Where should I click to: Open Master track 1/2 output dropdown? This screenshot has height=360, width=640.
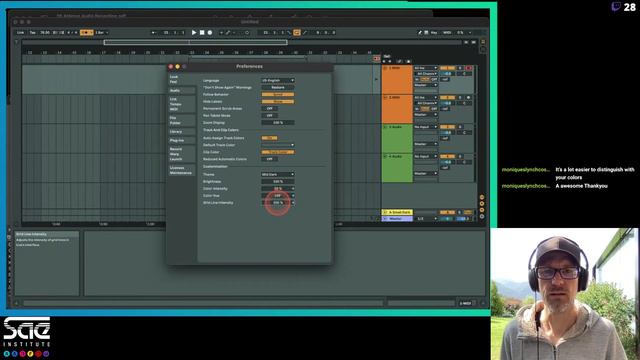[x=426, y=219]
